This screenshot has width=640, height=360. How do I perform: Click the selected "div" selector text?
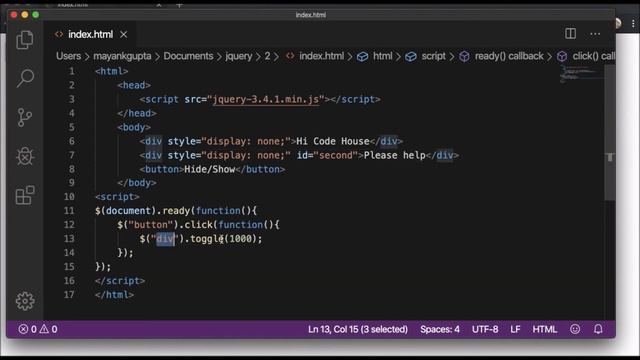tap(165, 239)
